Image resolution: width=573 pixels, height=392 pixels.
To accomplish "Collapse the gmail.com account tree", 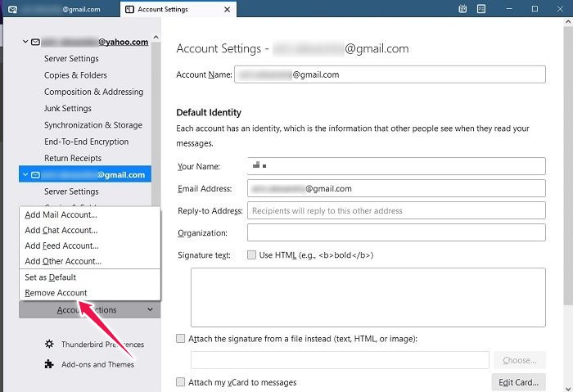I will 25,174.
